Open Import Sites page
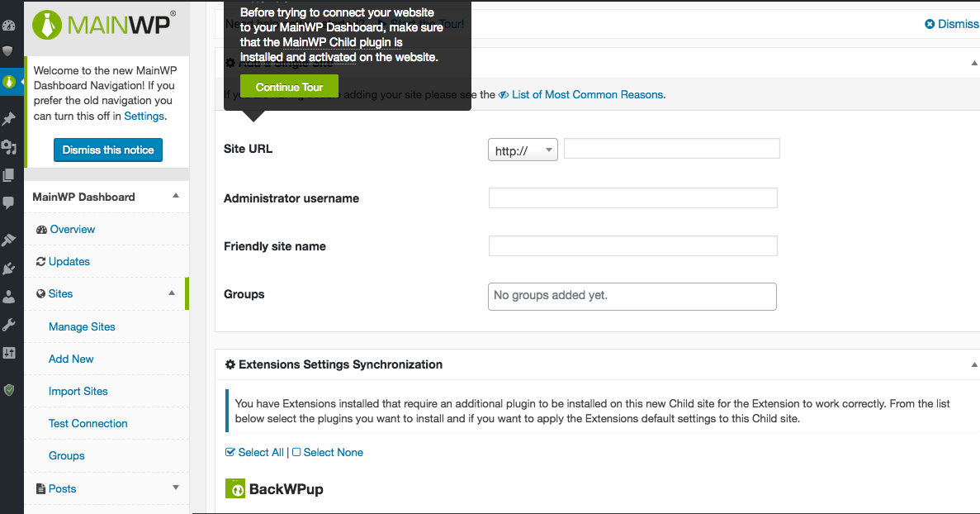Screen dimensions: 980x514 [78, 392]
